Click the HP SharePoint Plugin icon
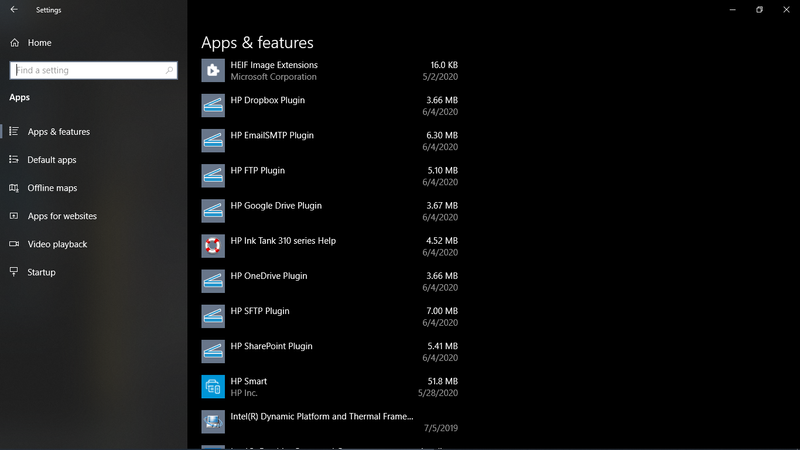Screen dimensions: 800x450 213,352
